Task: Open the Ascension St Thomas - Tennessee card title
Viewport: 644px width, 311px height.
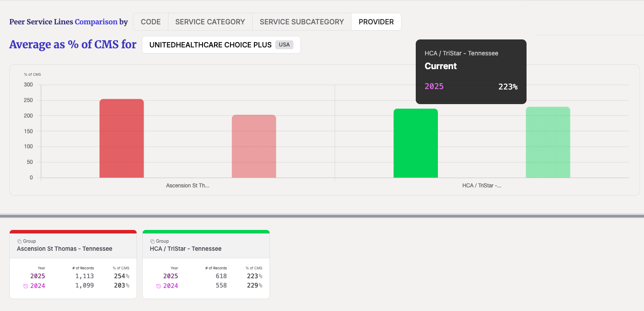Action: 65,249
